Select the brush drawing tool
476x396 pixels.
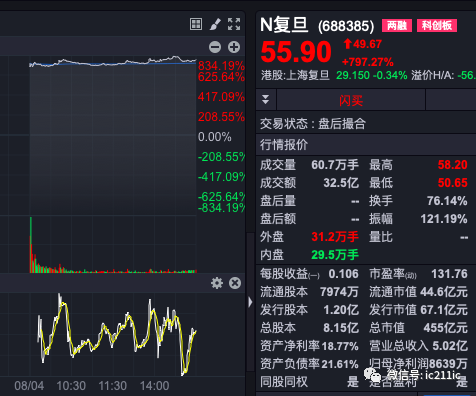coord(215,24)
